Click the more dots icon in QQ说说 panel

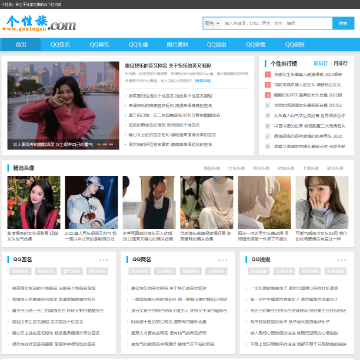(x=341, y=260)
